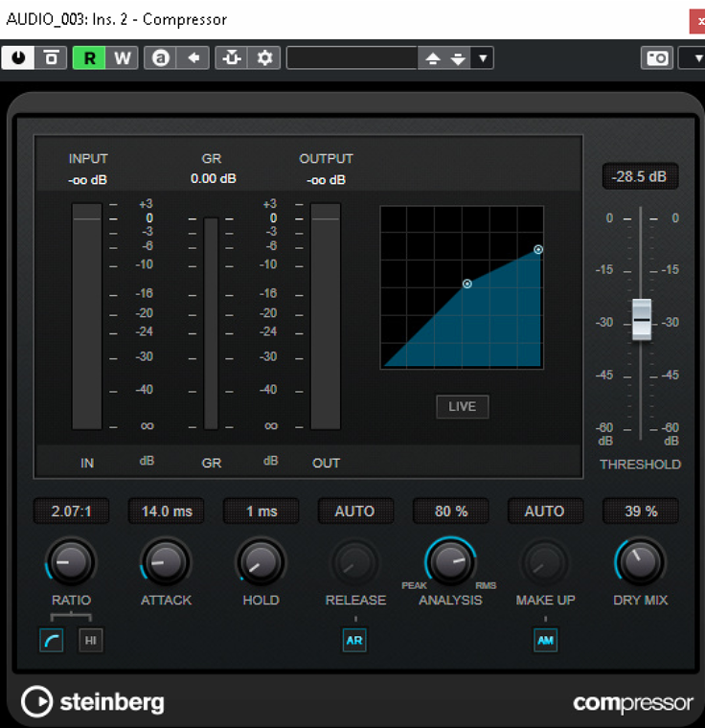
Task: Click the 2.07:1 ratio value field
Action: tap(71, 512)
